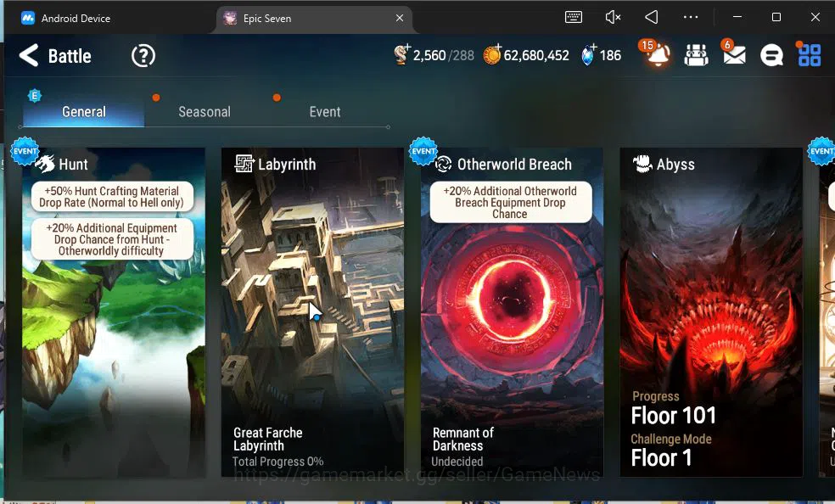835x504 pixels.
Task: Go back using the Battle back arrow
Action: tap(29, 55)
